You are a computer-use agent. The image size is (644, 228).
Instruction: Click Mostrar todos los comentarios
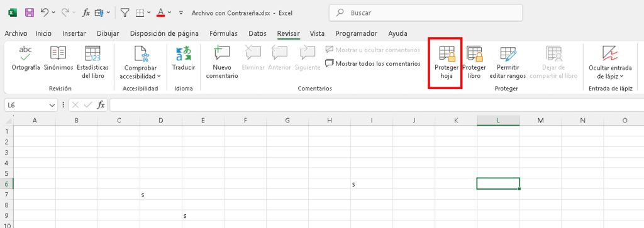tap(373, 63)
